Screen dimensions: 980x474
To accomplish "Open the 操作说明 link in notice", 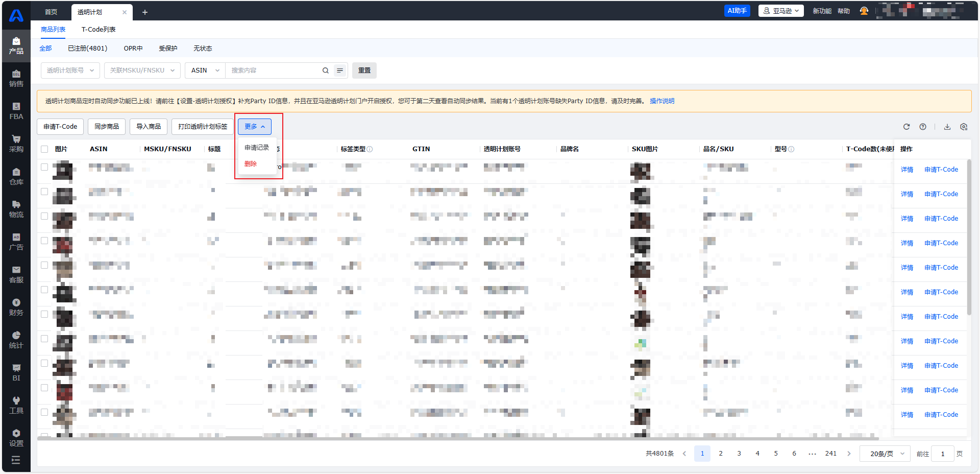I will click(661, 101).
